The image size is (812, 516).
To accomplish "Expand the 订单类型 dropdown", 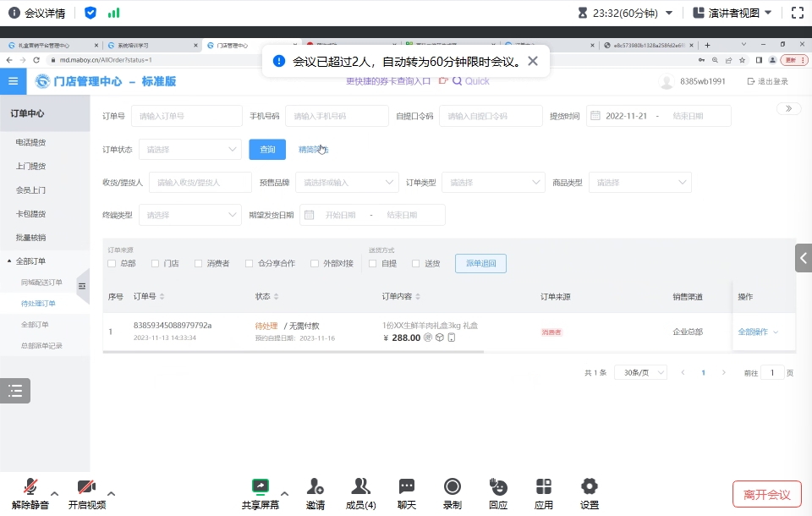I will [x=493, y=183].
